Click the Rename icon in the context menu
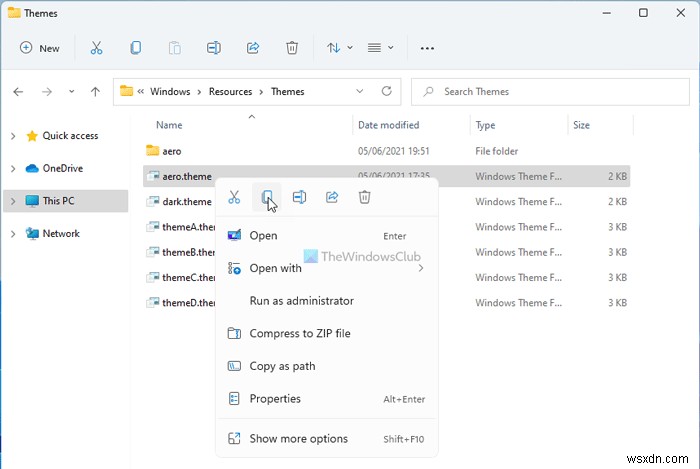 coord(300,197)
